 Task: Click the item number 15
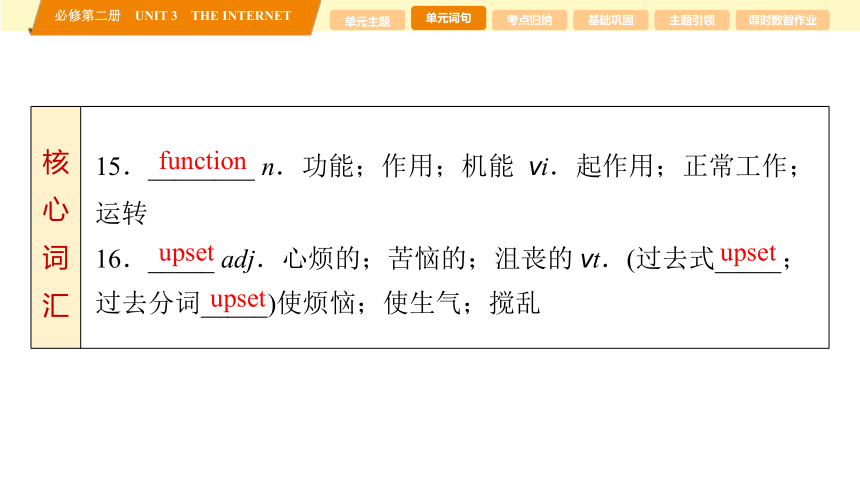tap(112, 167)
